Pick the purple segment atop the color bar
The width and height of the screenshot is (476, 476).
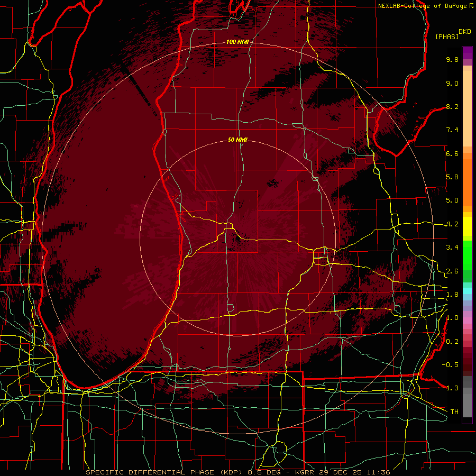(x=467, y=53)
